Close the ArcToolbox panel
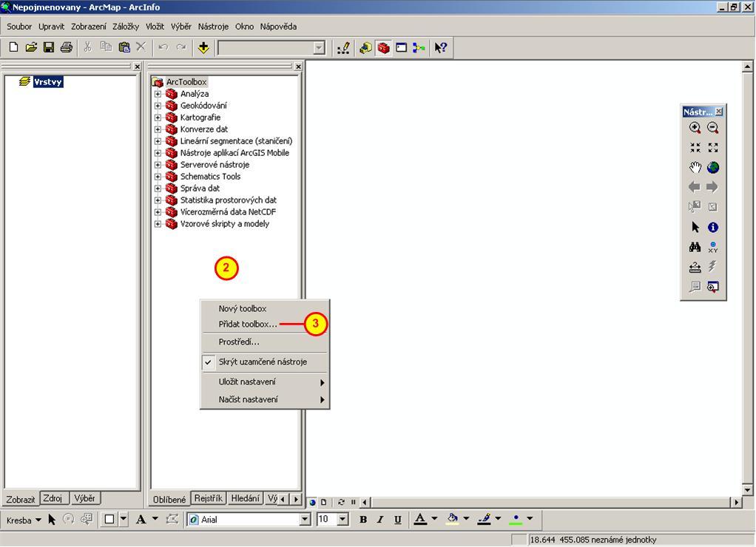This screenshot has width=756, height=547. [x=298, y=67]
